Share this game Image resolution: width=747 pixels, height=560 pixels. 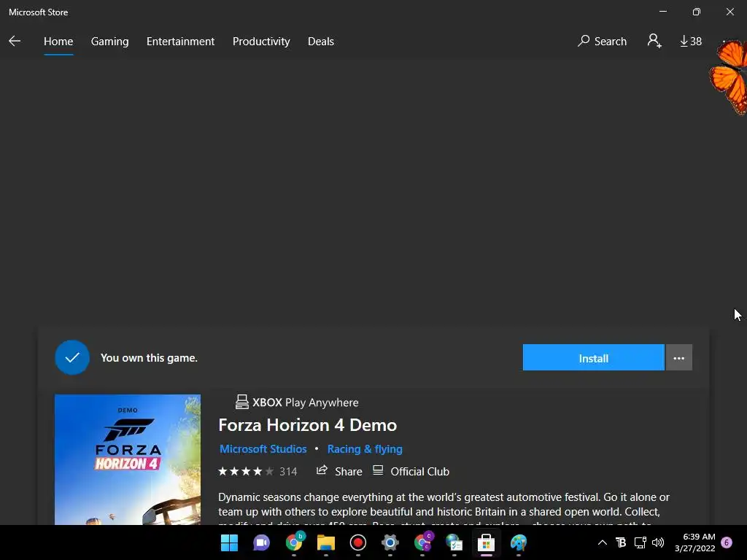click(x=339, y=471)
